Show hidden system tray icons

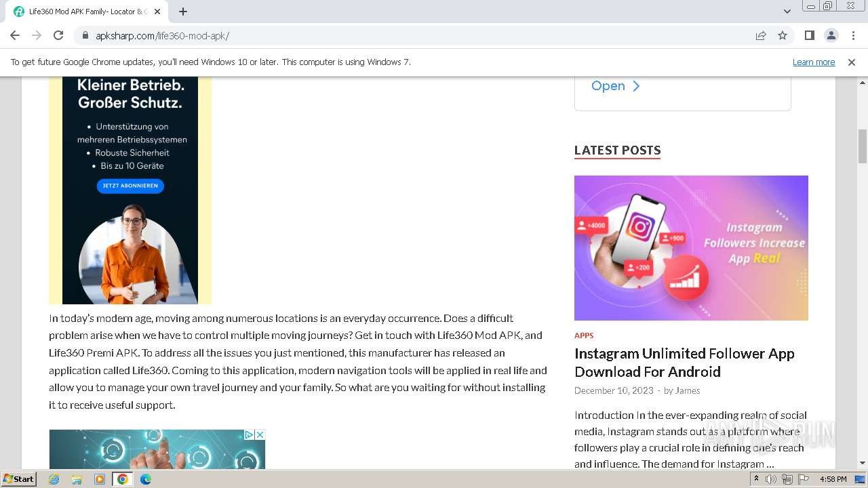[x=756, y=479]
